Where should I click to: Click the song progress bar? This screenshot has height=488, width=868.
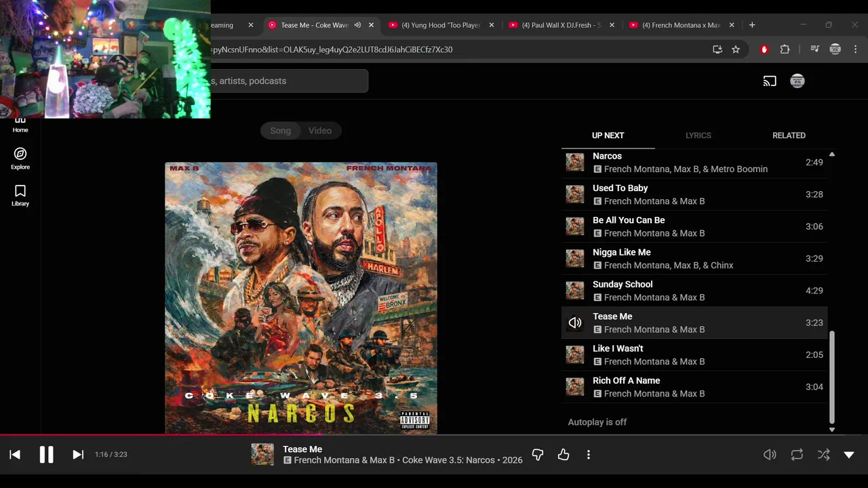(x=434, y=435)
